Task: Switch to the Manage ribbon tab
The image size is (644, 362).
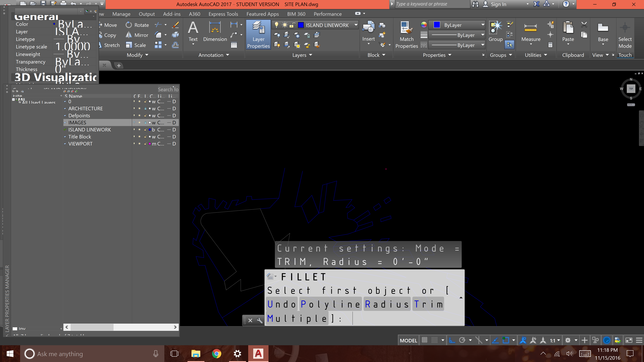Action: [x=121, y=14]
